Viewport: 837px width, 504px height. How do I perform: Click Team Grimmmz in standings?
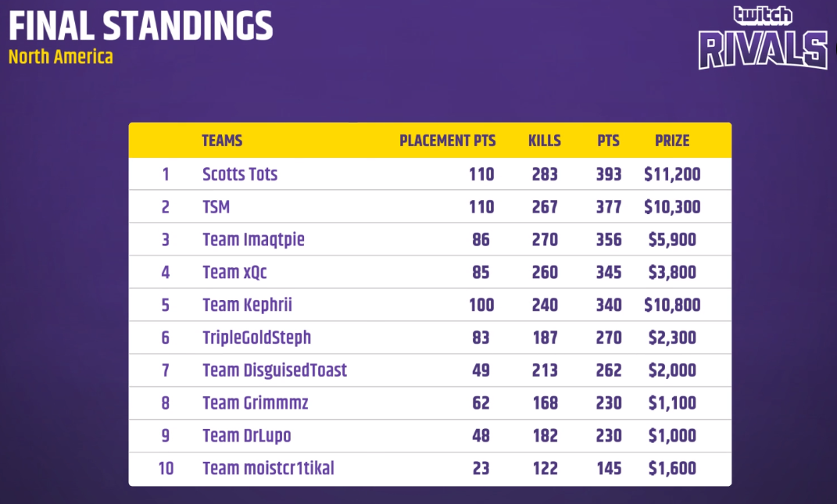(x=255, y=403)
